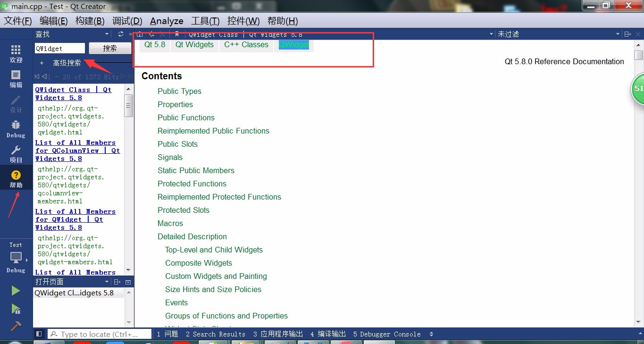Jump to first search hits page
Image resolution: width=644 pixels, height=344 pixels.
coord(37,76)
